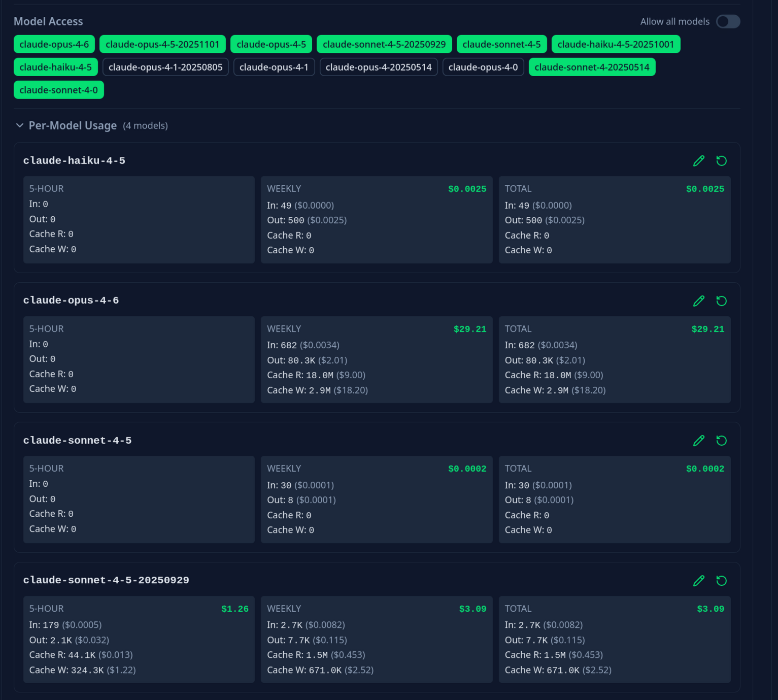Viewport: 778px width, 700px height.
Task: Click total Out: 7.7K ($0.115) row
Action: point(545,640)
